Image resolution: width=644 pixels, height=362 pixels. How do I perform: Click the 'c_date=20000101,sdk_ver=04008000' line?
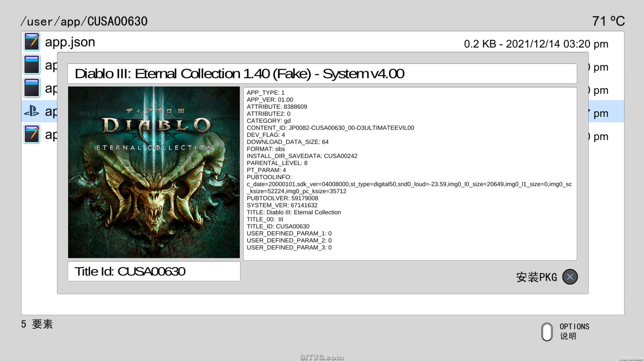point(409,184)
